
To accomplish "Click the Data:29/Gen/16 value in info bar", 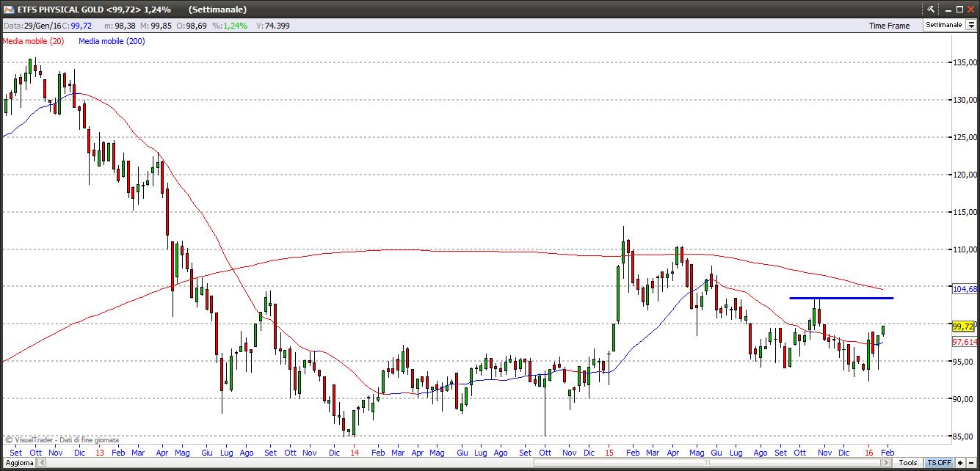I will tap(32, 25).
